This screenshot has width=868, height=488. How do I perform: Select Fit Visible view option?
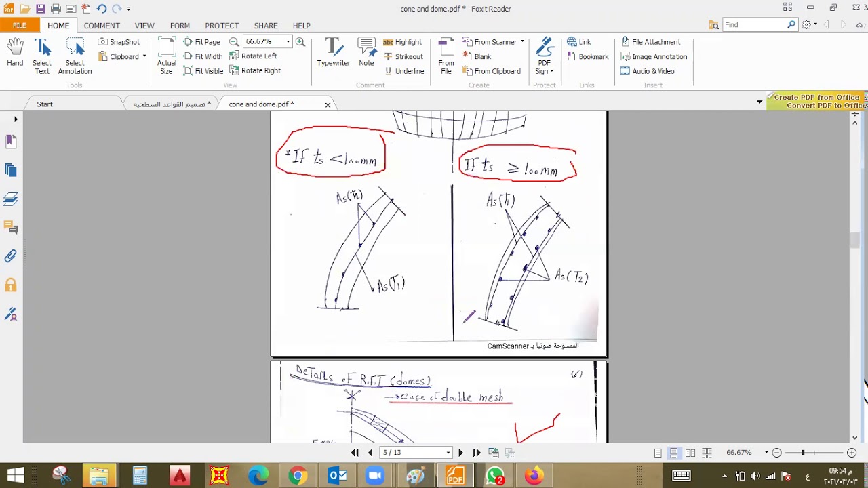[x=203, y=70]
